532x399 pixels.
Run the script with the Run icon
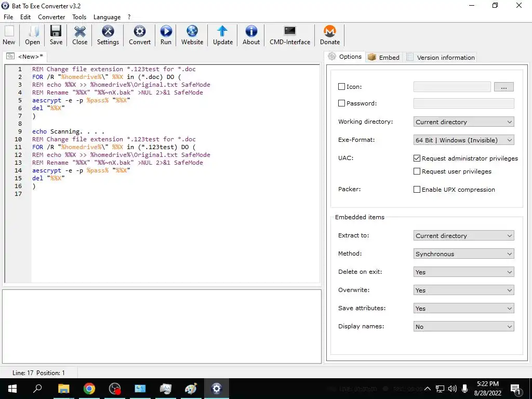166,35
